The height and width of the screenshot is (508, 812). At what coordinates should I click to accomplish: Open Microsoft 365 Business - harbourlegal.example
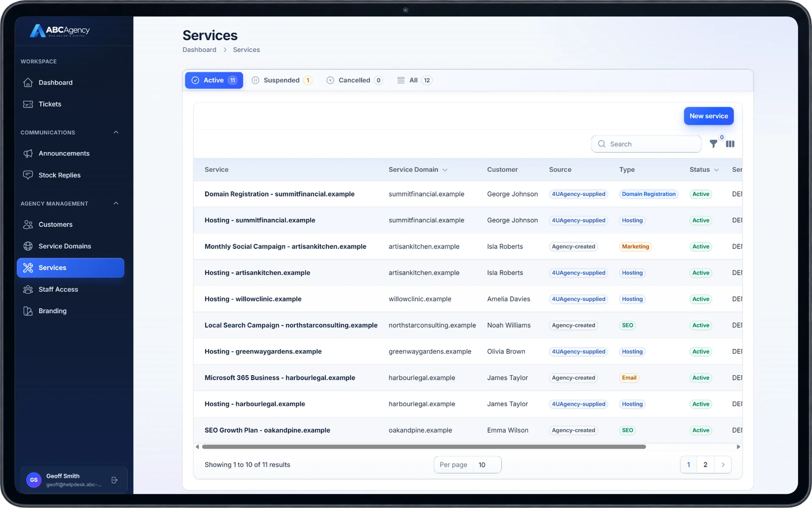280,378
